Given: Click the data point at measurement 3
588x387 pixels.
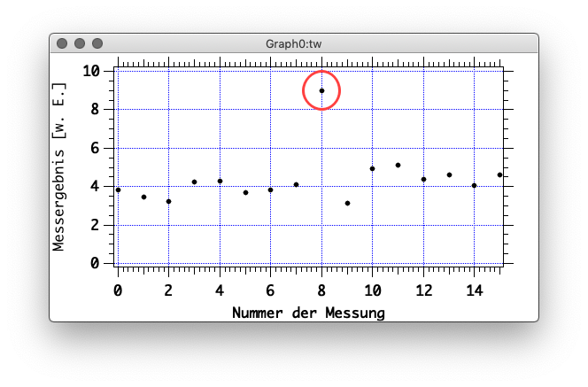Looking at the screenshot, I should 194,182.
